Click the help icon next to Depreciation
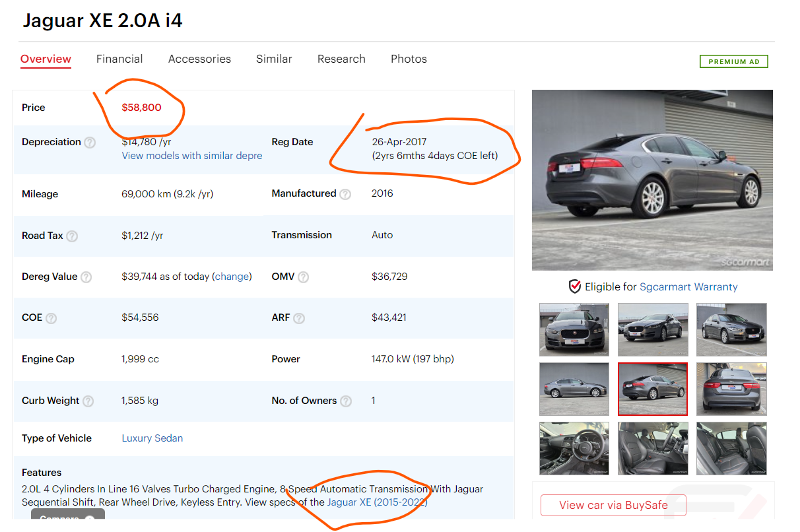This screenshot has height=532, width=800. [90, 143]
